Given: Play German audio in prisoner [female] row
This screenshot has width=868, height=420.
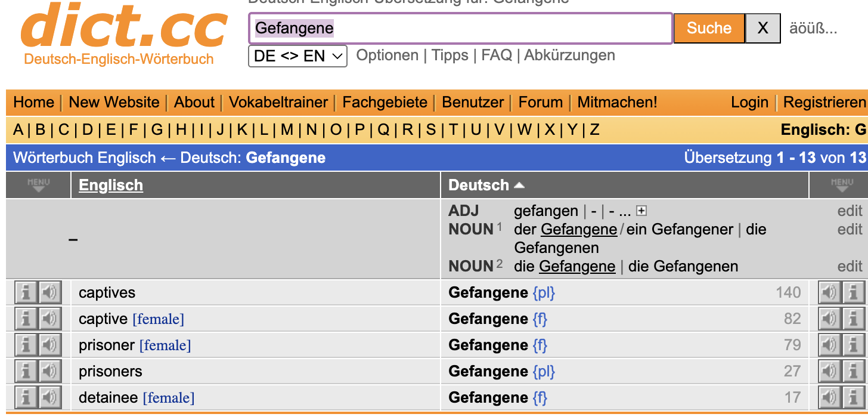Looking at the screenshot, I should (x=829, y=345).
